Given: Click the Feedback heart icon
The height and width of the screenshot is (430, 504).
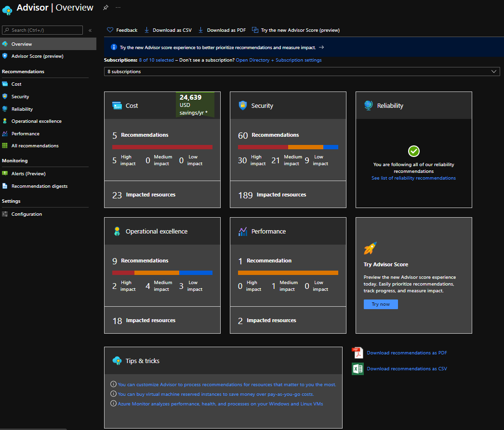Looking at the screenshot, I should [x=110, y=30].
